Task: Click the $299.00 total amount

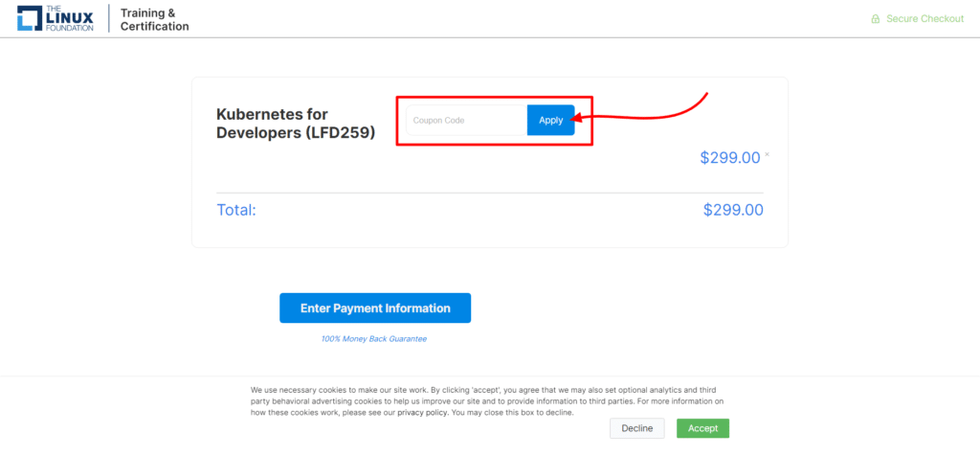Action: click(x=733, y=210)
